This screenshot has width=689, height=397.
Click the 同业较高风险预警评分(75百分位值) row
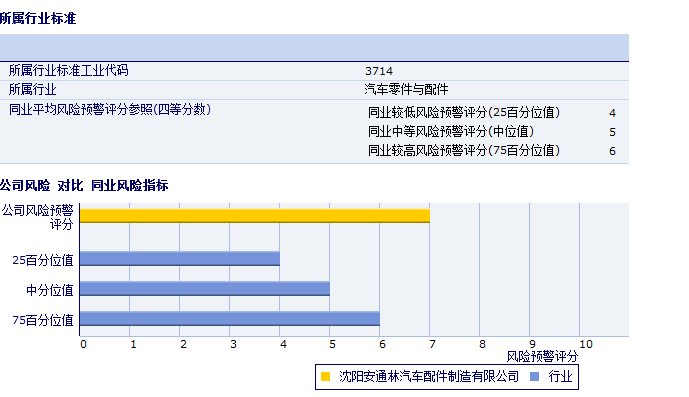(492, 150)
